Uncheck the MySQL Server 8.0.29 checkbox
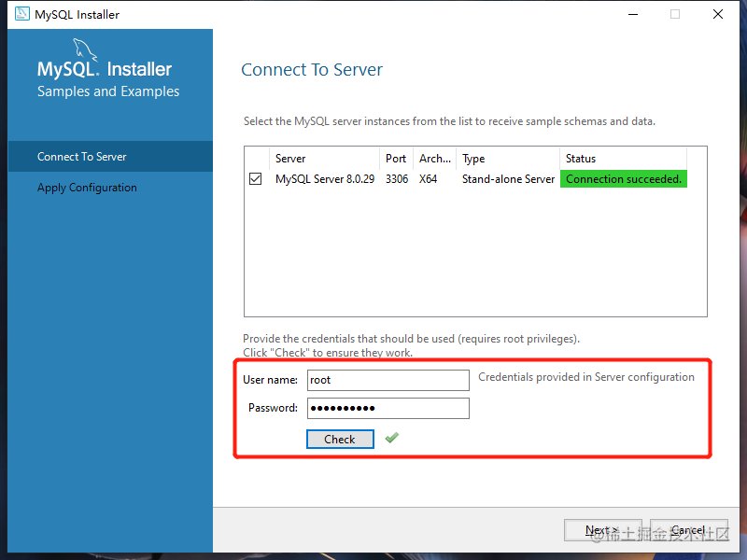Screen dimensions: 747x560 coord(255,179)
